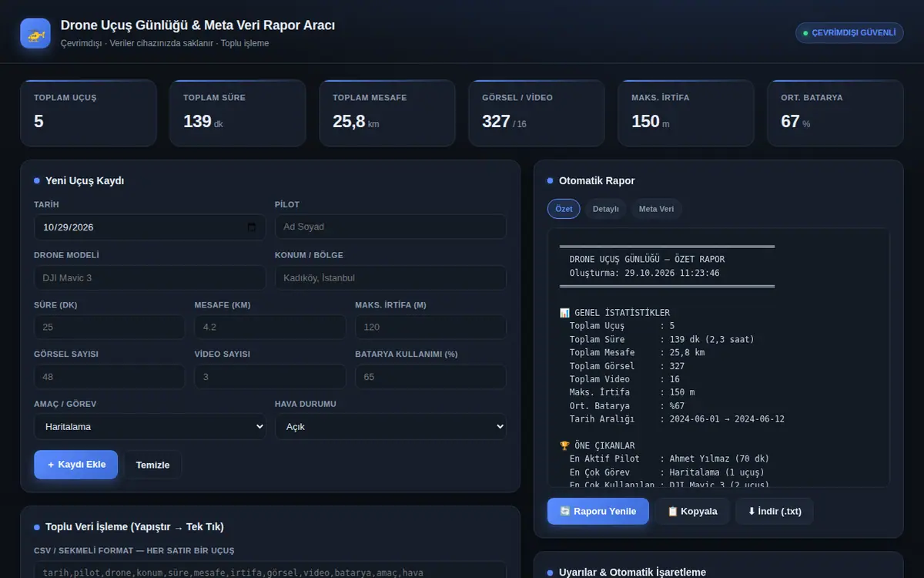Click the 'En Aktif Pilot' report line
Image resolution: width=924 pixels, height=578 pixels.
click(669, 459)
